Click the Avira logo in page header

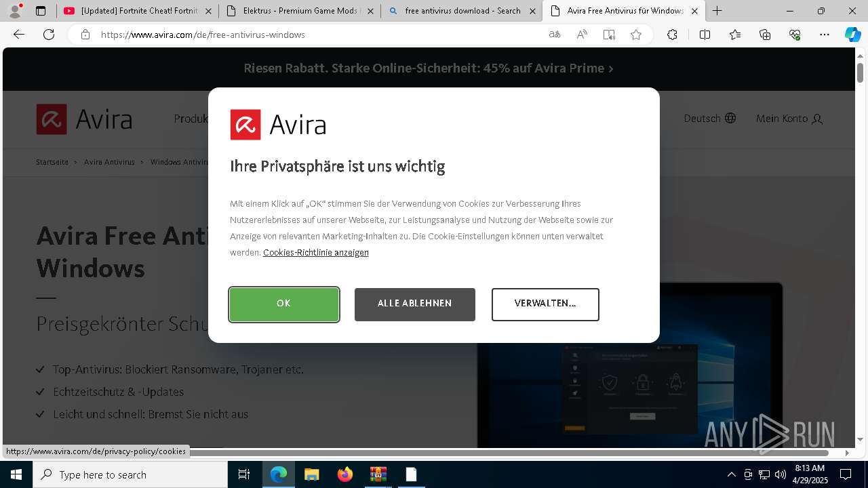(84, 119)
